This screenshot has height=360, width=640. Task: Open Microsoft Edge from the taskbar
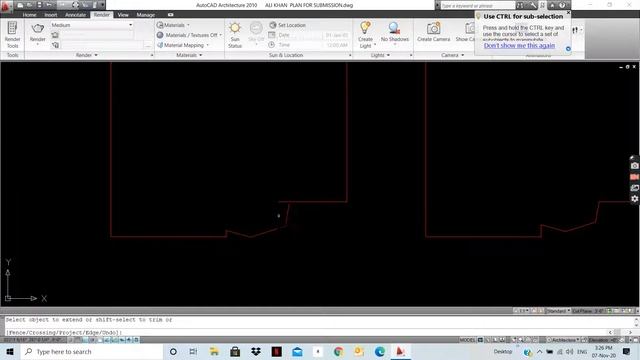380,351
